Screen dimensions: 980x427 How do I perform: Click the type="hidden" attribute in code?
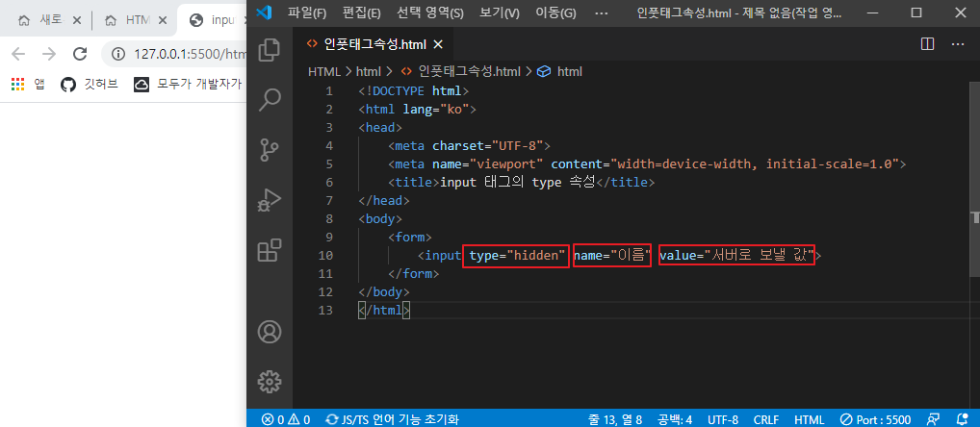[516, 255]
